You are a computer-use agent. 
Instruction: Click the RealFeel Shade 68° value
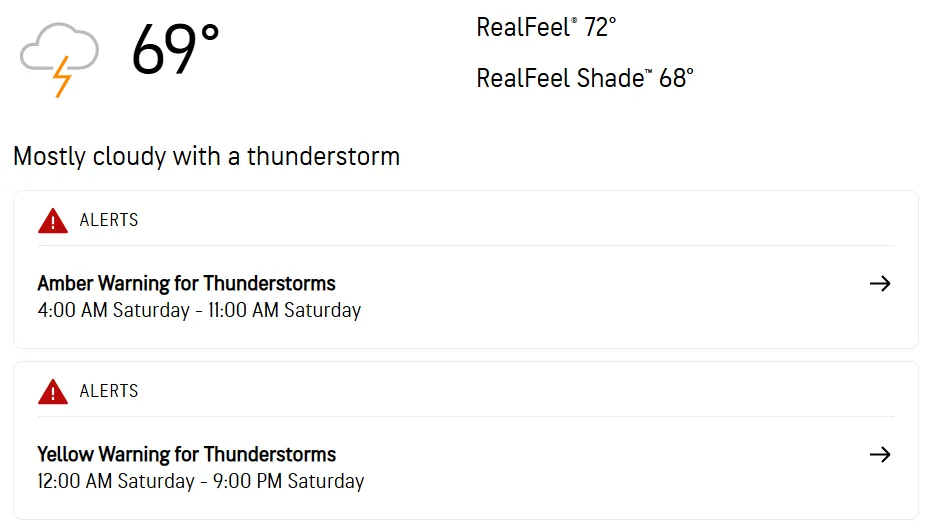[676, 78]
